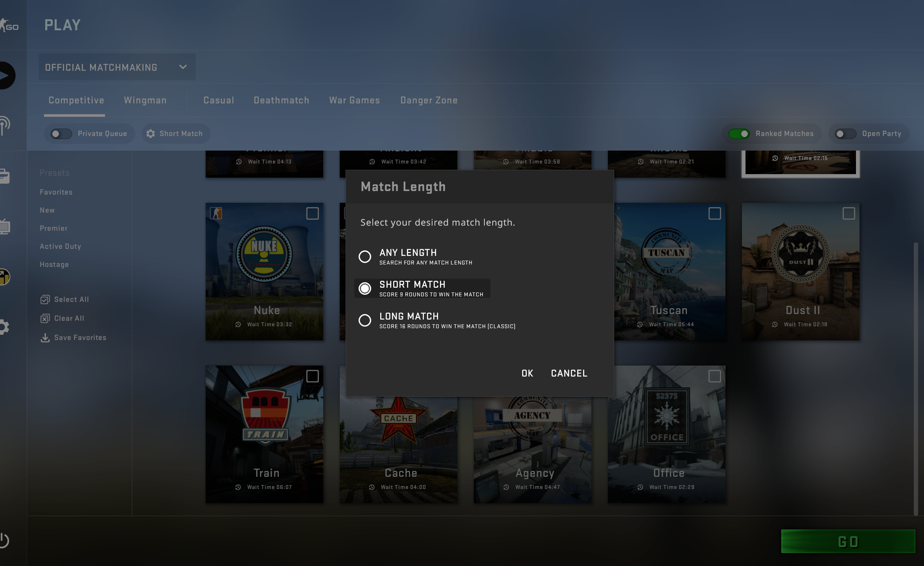Open the broadcast antenna sidebar icon
Viewport: 924px width, 566px height.
(4, 126)
